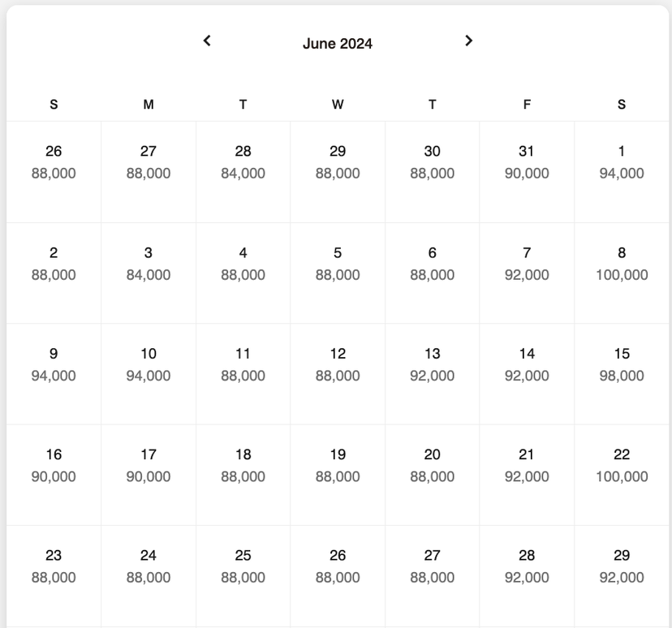Pick June 25 date cell
This screenshot has width=672, height=628.
coord(243,576)
